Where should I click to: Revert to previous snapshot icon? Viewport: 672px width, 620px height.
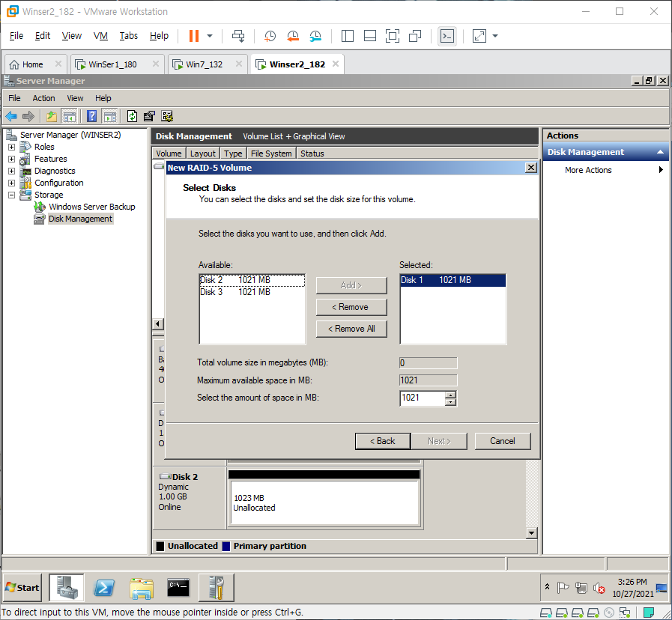point(293,36)
